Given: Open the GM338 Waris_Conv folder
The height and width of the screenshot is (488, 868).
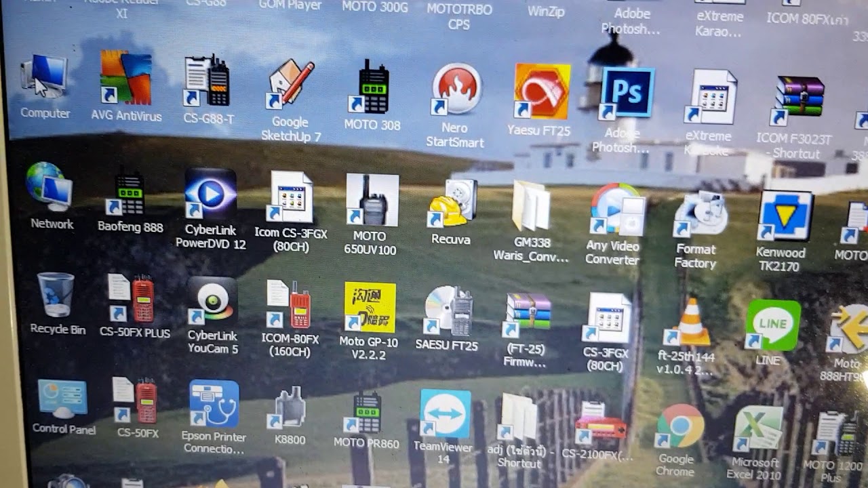Looking at the screenshot, I should coord(532,205).
